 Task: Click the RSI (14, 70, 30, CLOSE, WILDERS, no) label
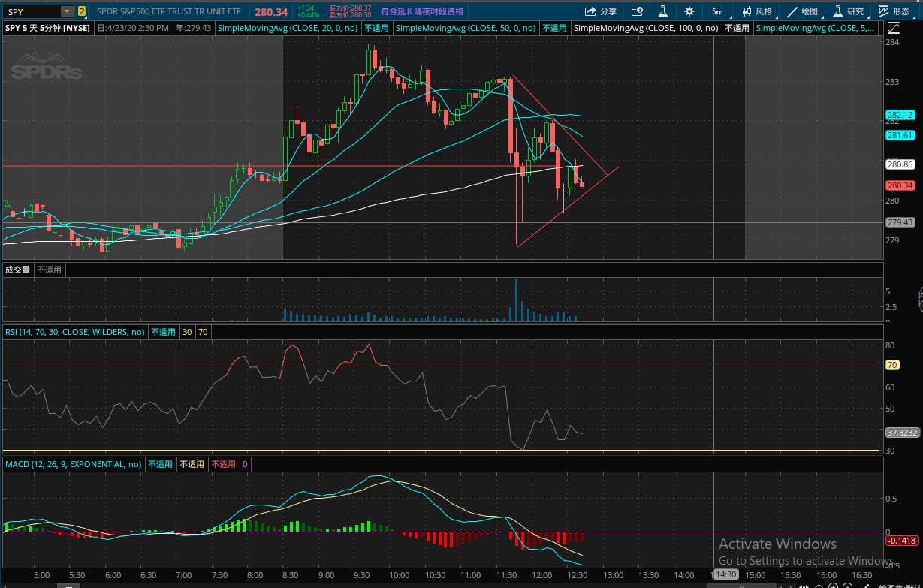click(x=75, y=331)
